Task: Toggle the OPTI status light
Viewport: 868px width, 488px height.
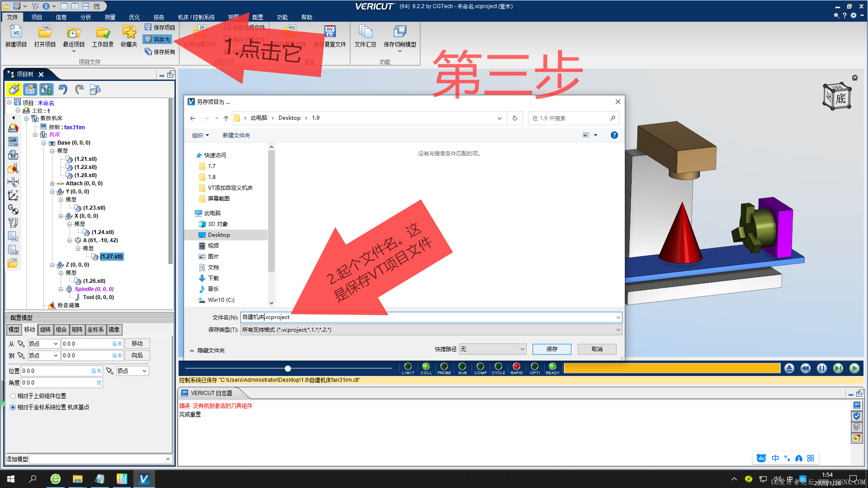Action: point(534,366)
